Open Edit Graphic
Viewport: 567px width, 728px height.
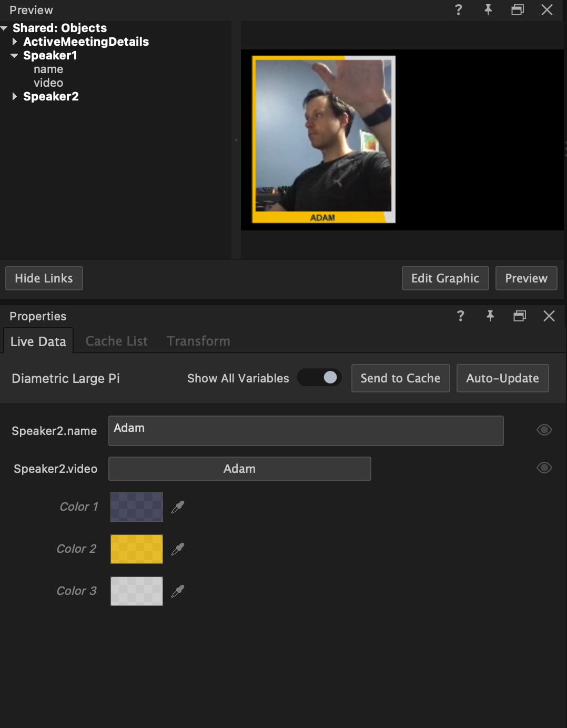tap(445, 278)
